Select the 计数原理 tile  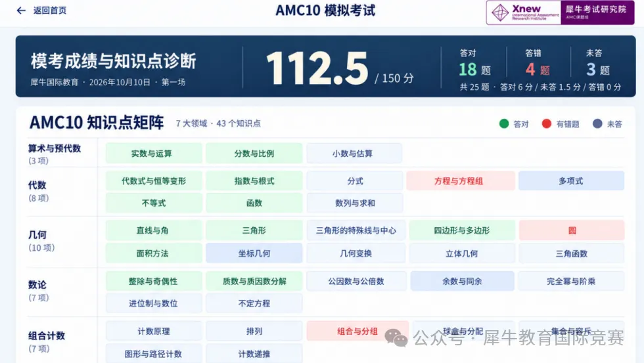point(154,331)
